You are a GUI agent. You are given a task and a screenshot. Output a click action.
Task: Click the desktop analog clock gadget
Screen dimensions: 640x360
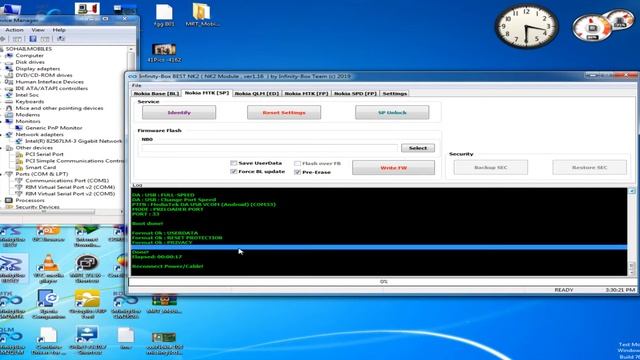[526, 27]
